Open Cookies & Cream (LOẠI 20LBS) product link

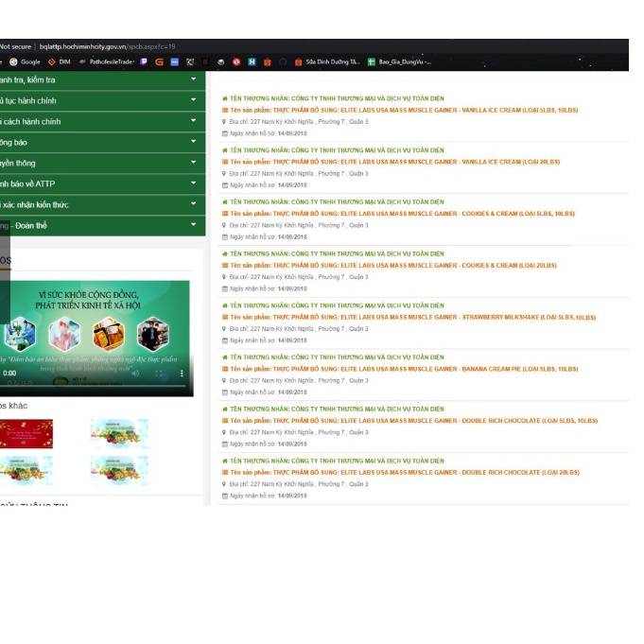[x=393, y=266]
